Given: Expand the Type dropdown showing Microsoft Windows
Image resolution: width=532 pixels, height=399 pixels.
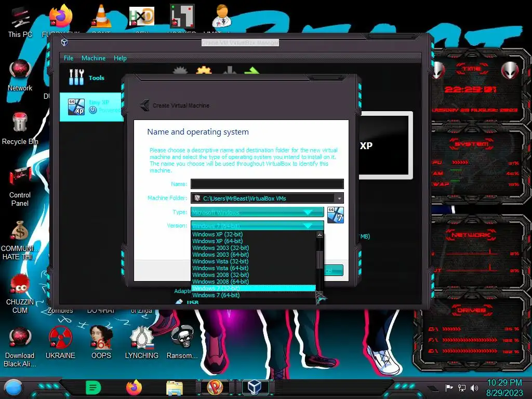Looking at the screenshot, I should [x=257, y=212].
